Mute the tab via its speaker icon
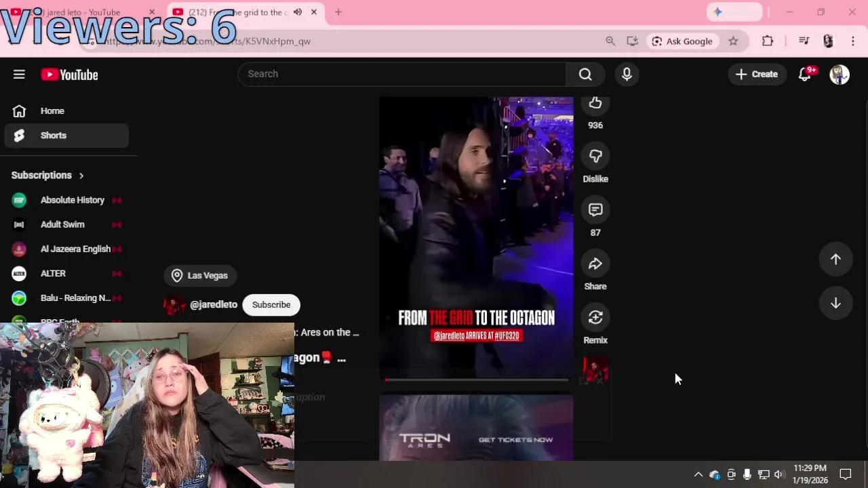868x488 pixels. (x=298, y=12)
